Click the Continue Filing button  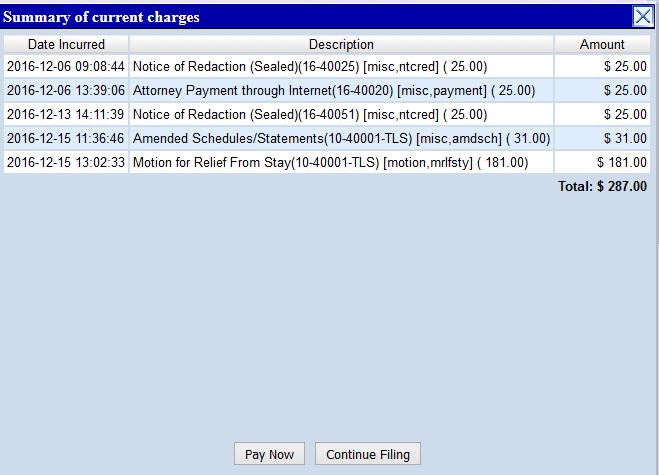point(368,454)
